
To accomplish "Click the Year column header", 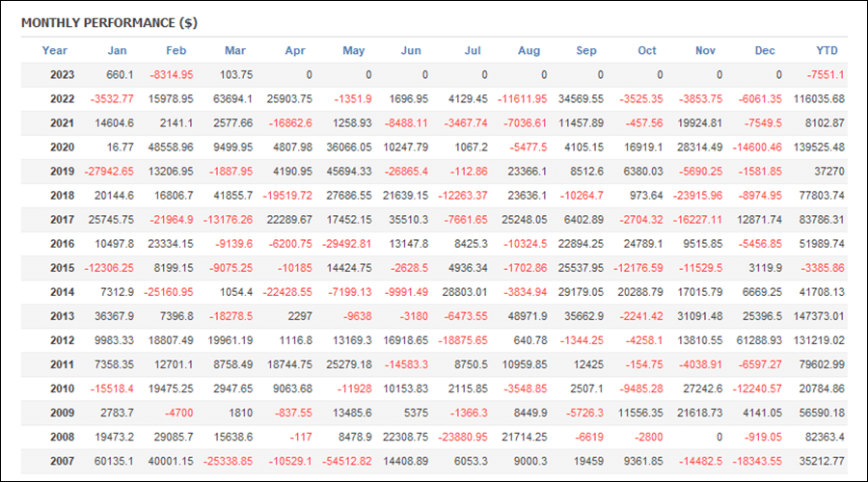I will tap(54, 50).
